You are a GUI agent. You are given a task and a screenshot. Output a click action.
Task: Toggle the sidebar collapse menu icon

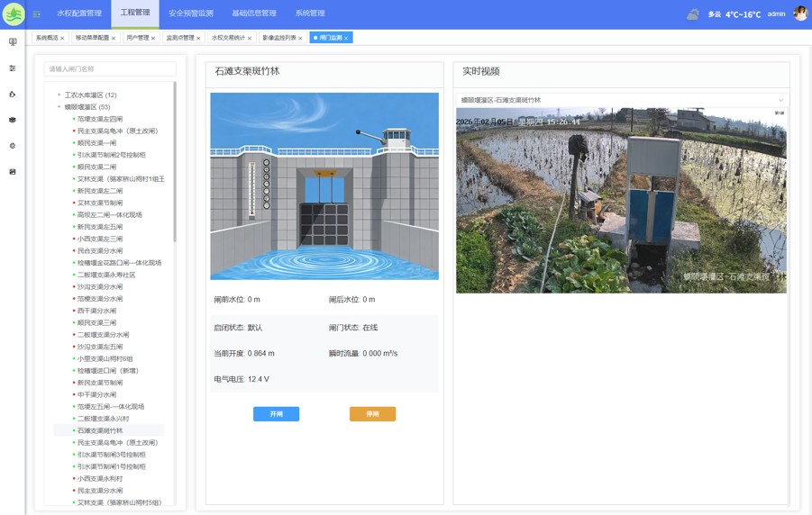point(37,14)
